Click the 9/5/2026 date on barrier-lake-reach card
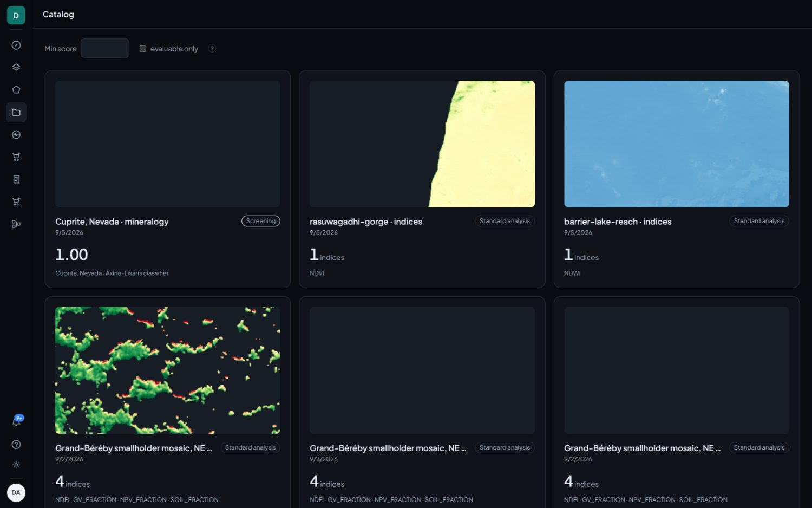The height and width of the screenshot is (508, 812). pyautogui.click(x=578, y=233)
